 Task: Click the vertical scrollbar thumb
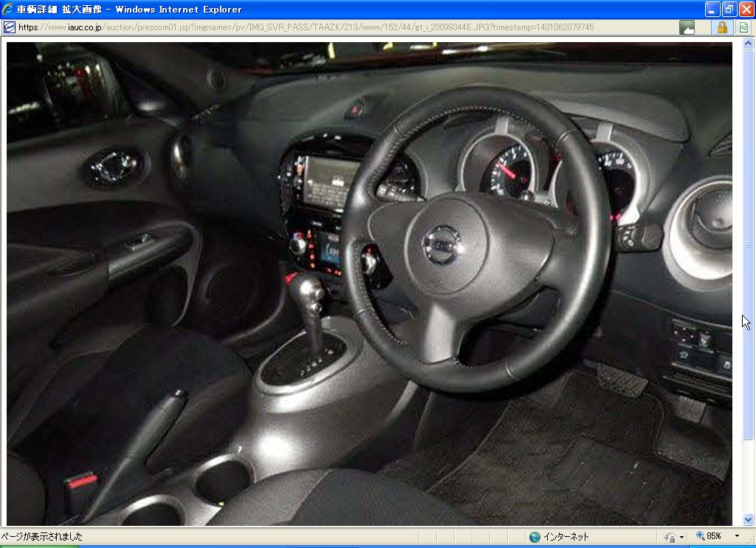coord(748,244)
